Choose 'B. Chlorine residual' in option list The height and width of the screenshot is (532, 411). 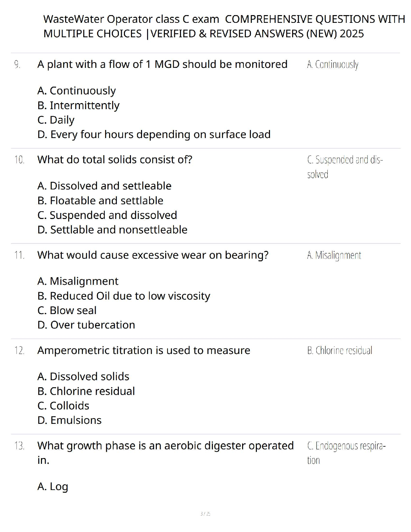click(x=86, y=391)
